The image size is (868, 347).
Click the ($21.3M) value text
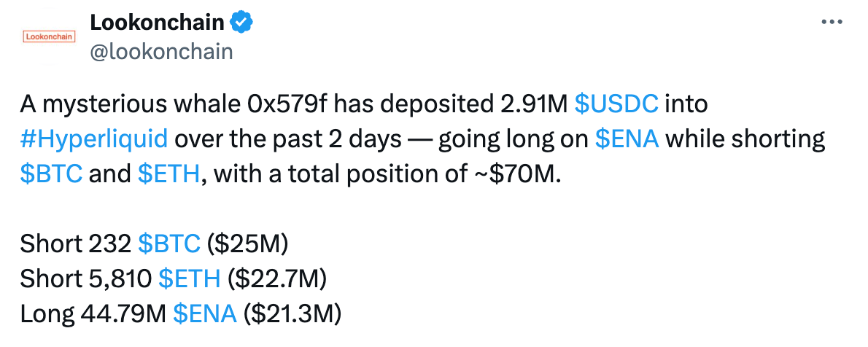(x=292, y=313)
